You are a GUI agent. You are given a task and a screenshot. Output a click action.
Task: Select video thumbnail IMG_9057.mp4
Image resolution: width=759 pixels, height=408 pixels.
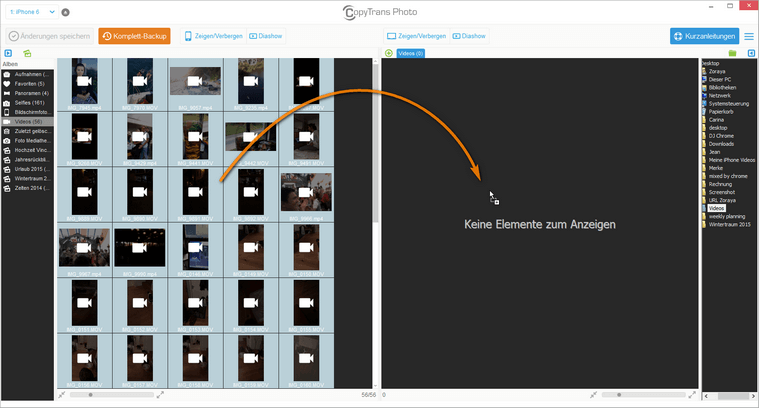tap(196, 82)
